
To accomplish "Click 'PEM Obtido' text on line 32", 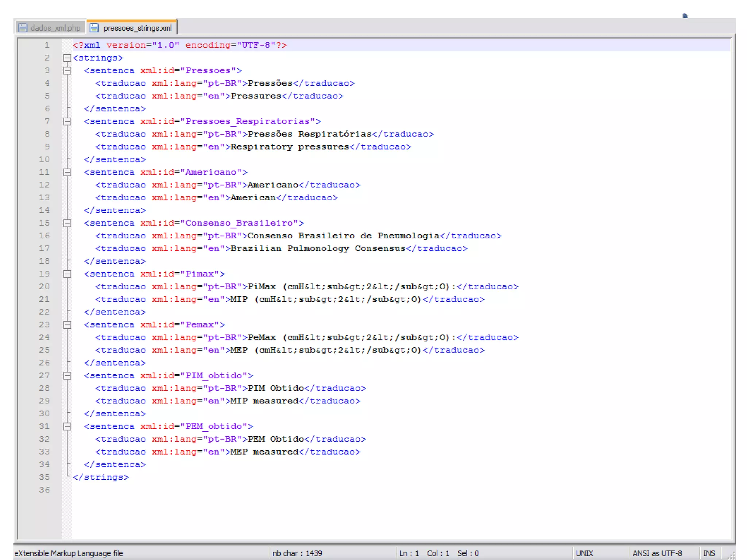I will [276, 439].
